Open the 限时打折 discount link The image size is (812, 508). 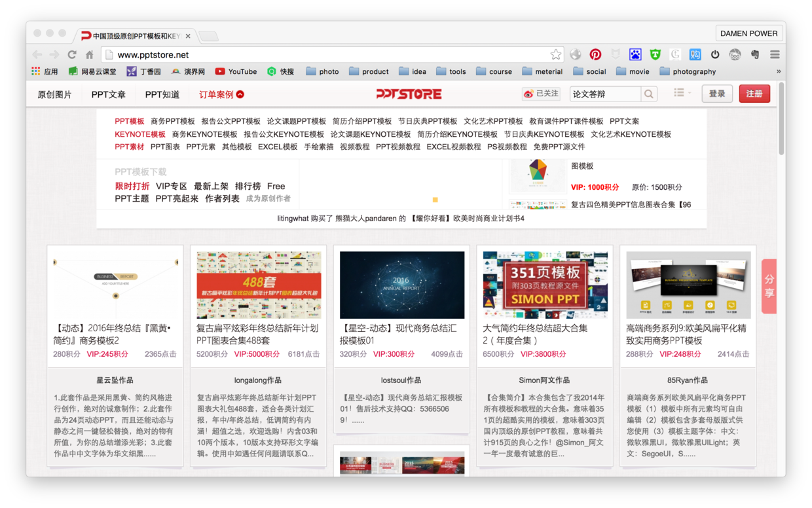(x=132, y=187)
